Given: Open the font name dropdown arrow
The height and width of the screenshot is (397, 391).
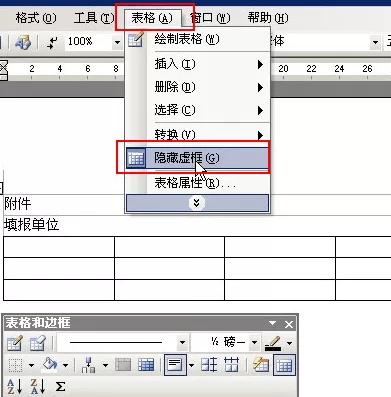Looking at the screenshot, I should point(376,42).
